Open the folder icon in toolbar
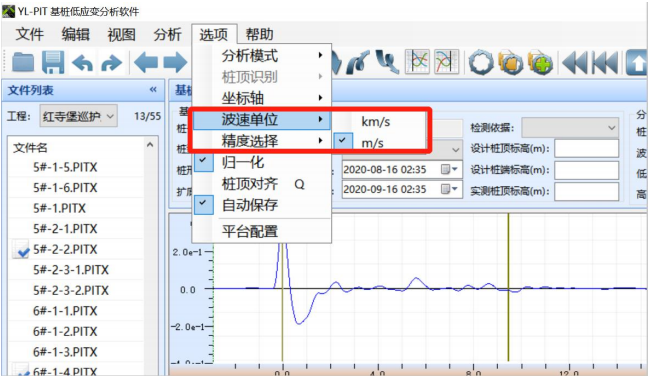The height and width of the screenshot is (378, 650). click(x=23, y=63)
